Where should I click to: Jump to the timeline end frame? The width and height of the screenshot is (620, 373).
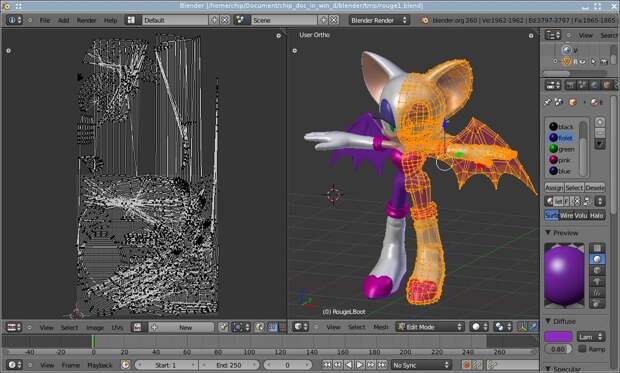coord(382,365)
